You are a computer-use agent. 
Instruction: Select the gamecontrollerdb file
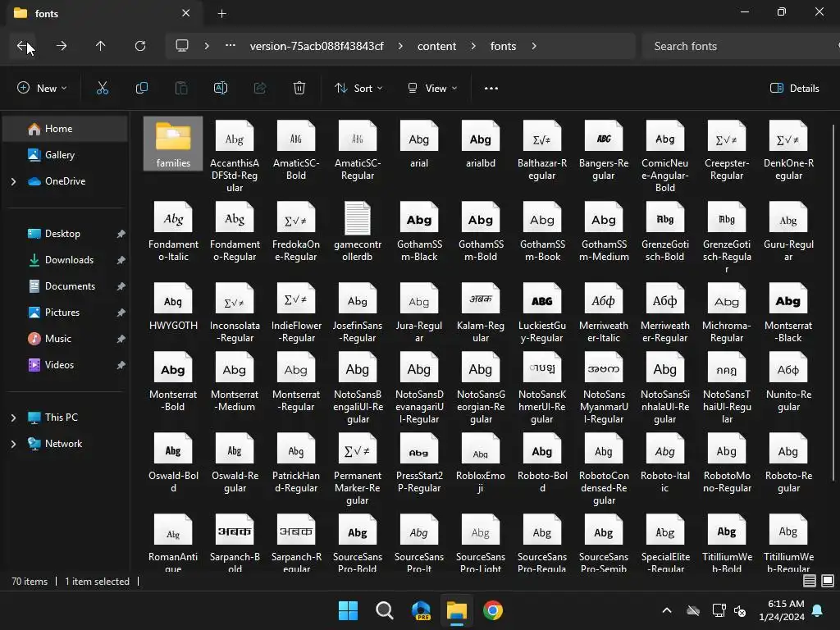(x=358, y=231)
